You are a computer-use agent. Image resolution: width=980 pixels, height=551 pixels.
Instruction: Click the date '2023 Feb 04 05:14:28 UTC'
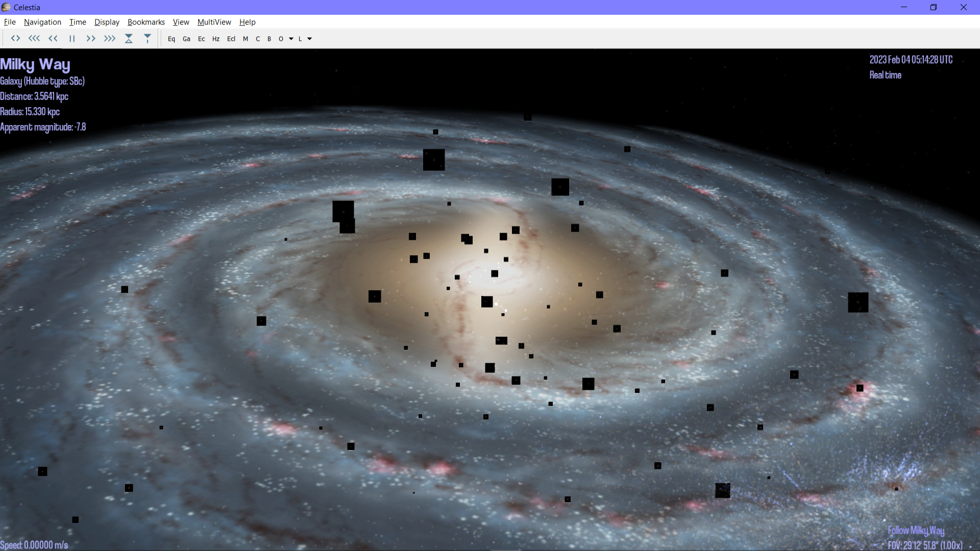pyautogui.click(x=911, y=60)
